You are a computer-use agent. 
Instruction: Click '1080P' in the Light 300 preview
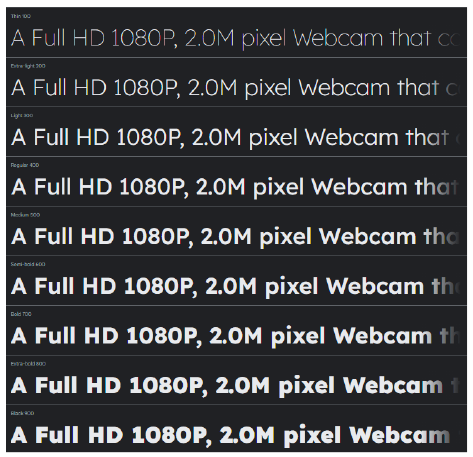click(x=149, y=137)
